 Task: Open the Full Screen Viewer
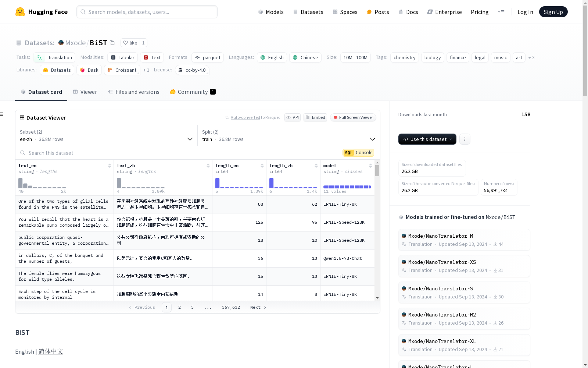(x=353, y=117)
